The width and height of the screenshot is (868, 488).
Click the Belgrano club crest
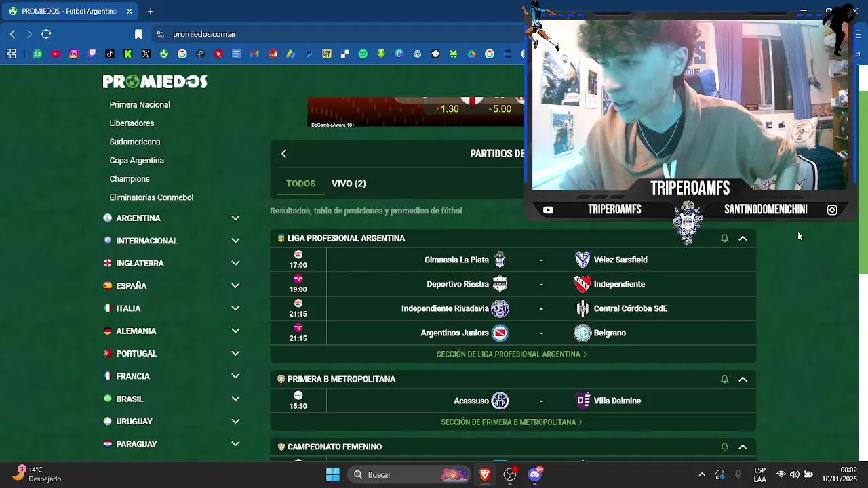pyautogui.click(x=583, y=333)
